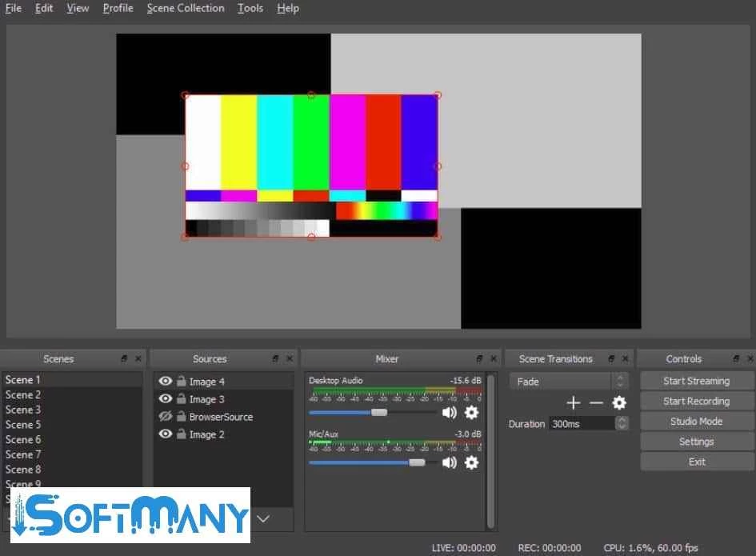Open the Scene Collection menu

(x=186, y=8)
